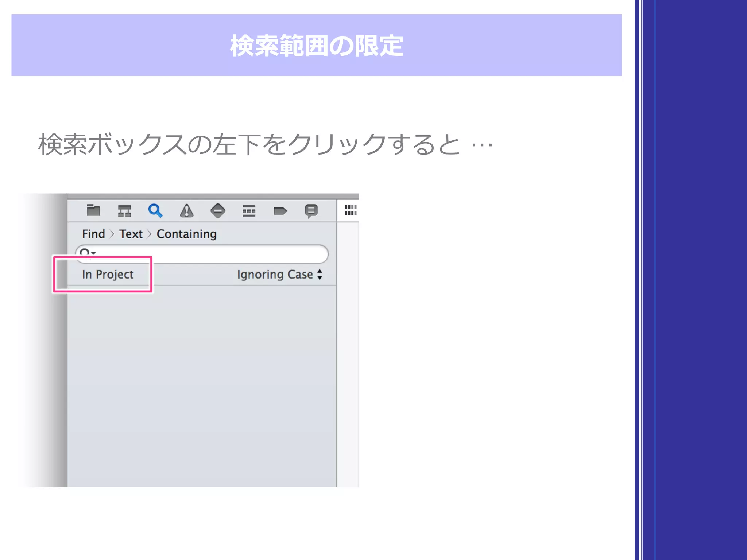Image resolution: width=747 pixels, height=560 pixels.
Task: Click the related items grid icon
Action: [351, 210]
